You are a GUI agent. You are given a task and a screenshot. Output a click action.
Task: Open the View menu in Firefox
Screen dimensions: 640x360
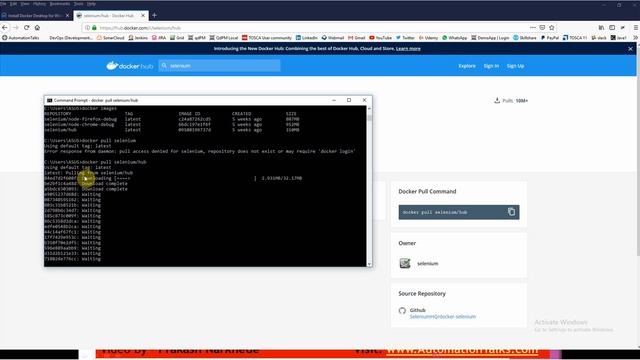[25, 4]
